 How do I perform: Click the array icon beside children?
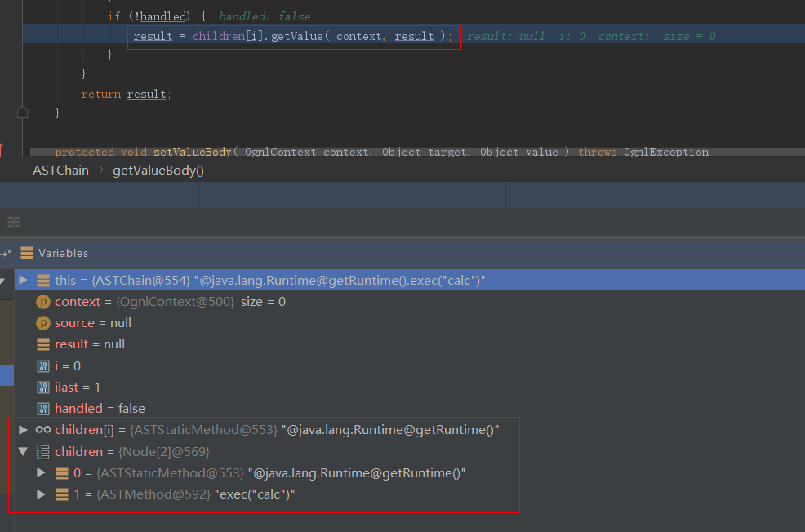point(43,451)
